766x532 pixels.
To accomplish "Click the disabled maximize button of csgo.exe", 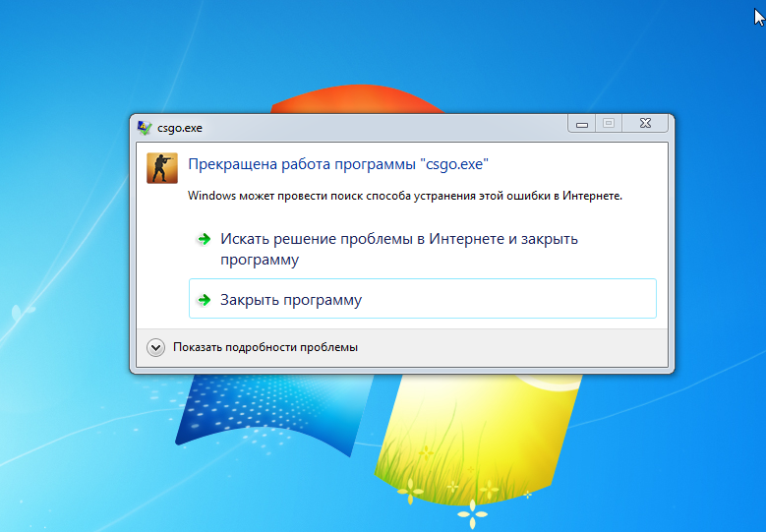I will pos(609,124).
